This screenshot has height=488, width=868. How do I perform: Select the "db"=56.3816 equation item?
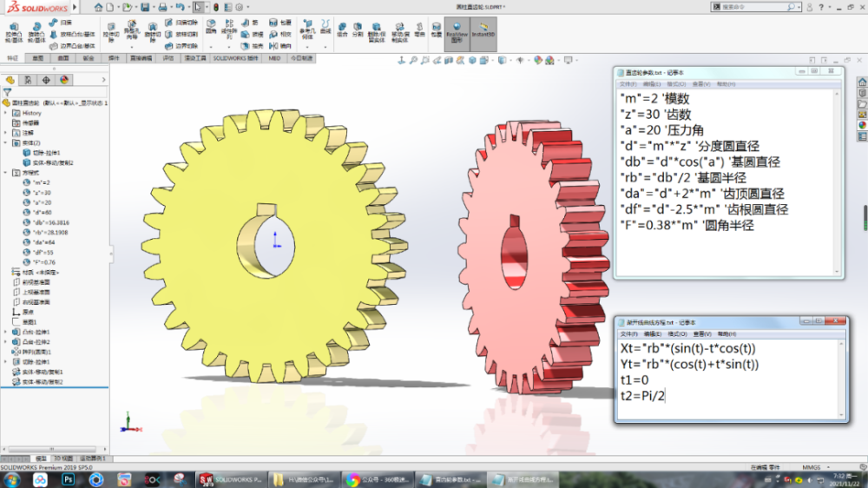coord(47,222)
